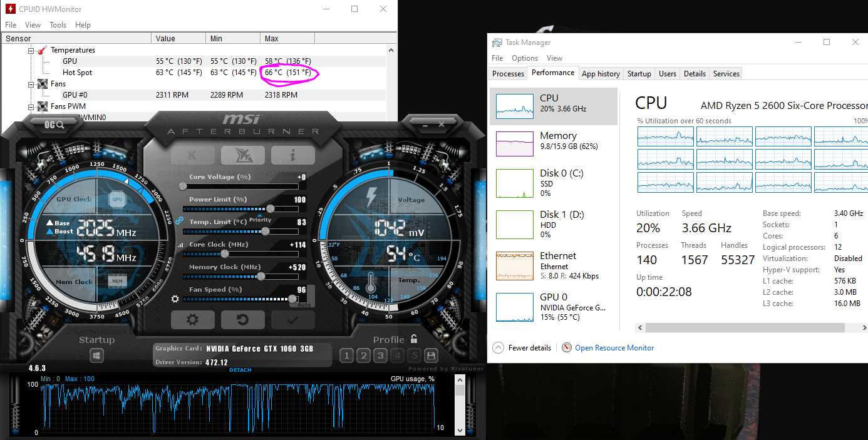Open HWMonitor File menu
This screenshot has height=440, width=868.
[11, 25]
